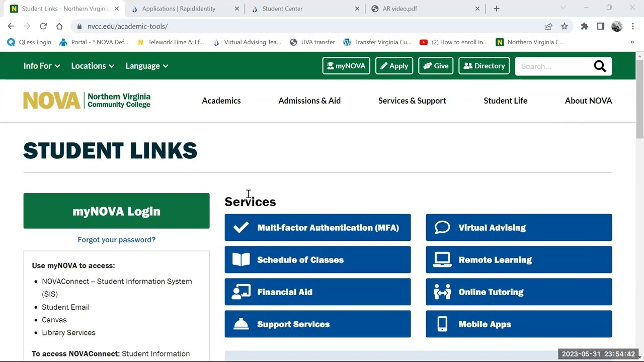This screenshot has height=362, width=644.
Task: Click the browser back arrow
Action: coord(11,26)
